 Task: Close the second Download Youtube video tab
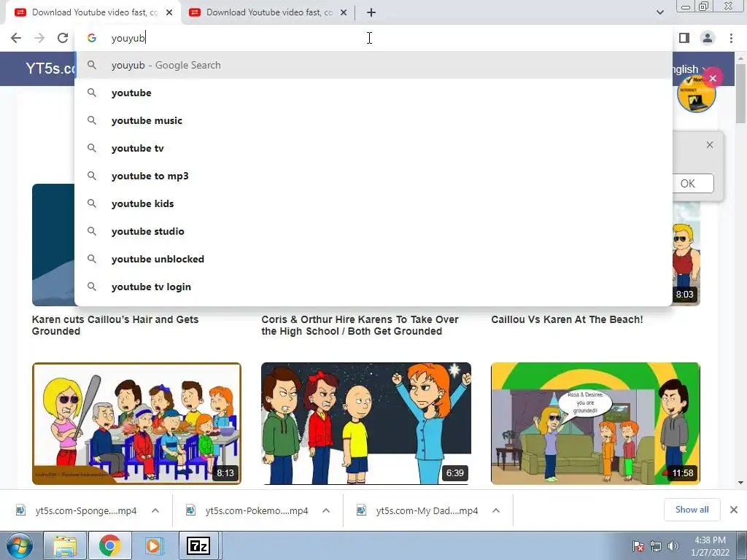pos(344,12)
